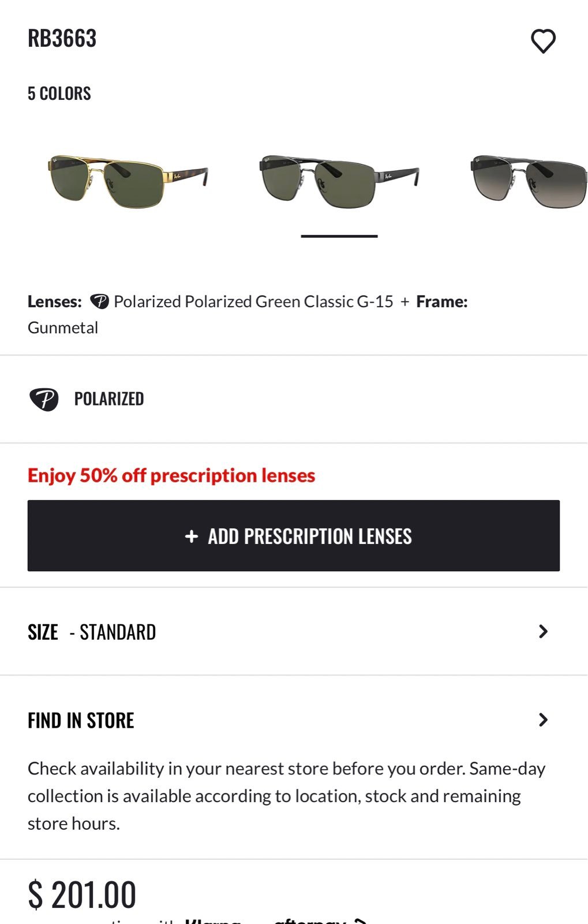Click the small polarized icon beside Lenses

[99, 301]
